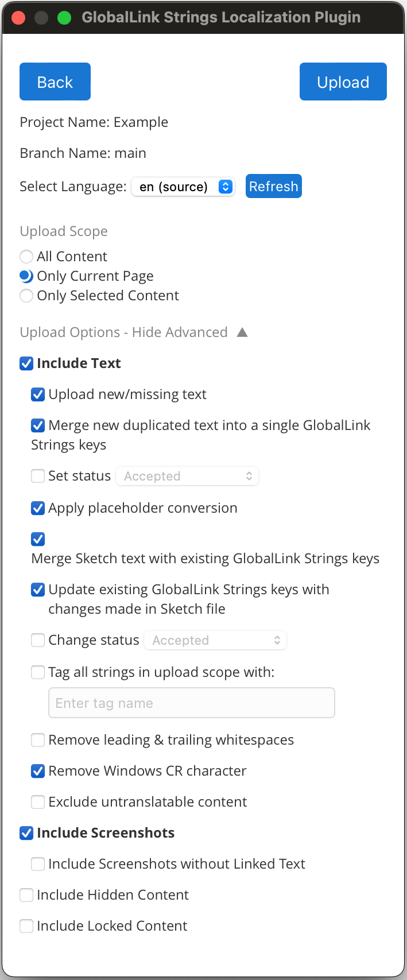
Task: Collapse the Hide Advanced triangle
Action: [x=242, y=332]
